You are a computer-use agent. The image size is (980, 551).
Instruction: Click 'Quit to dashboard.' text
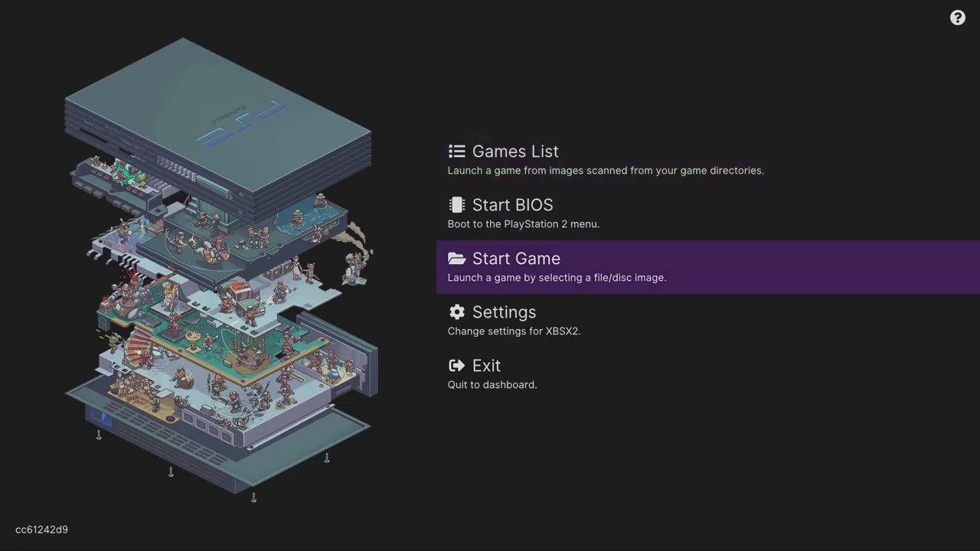tap(492, 385)
